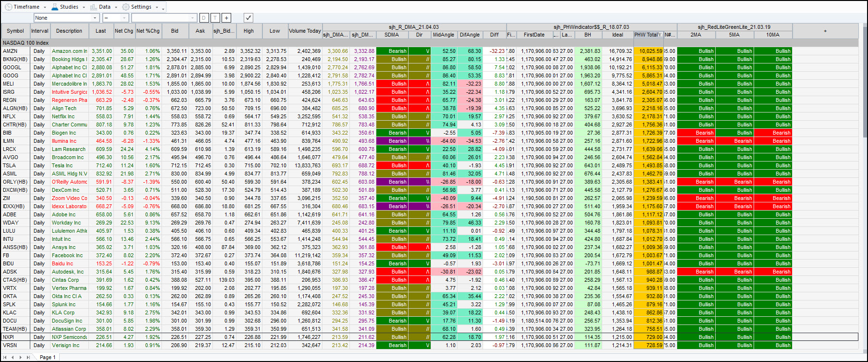Click the Description column header

coord(69,31)
